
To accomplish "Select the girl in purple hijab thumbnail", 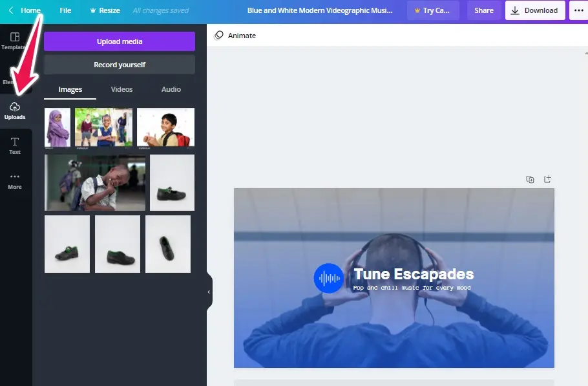I will click(x=58, y=127).
